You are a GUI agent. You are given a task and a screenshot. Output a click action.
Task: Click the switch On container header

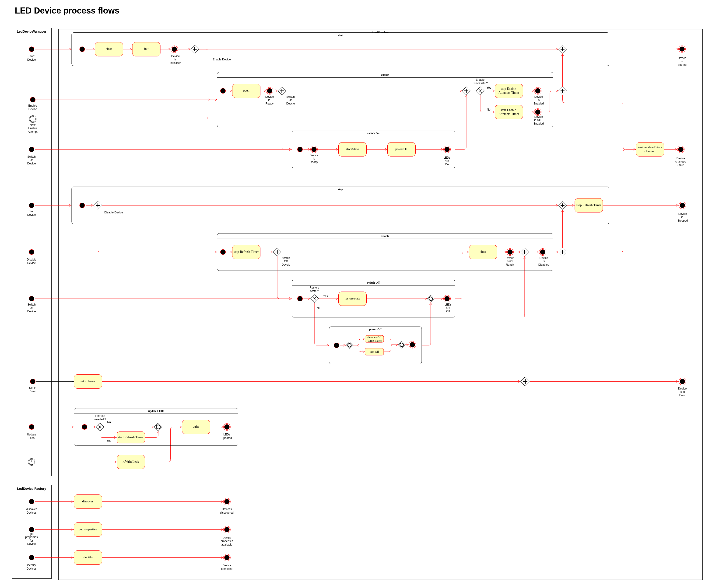pyautogui.click(x=373, y=133)
